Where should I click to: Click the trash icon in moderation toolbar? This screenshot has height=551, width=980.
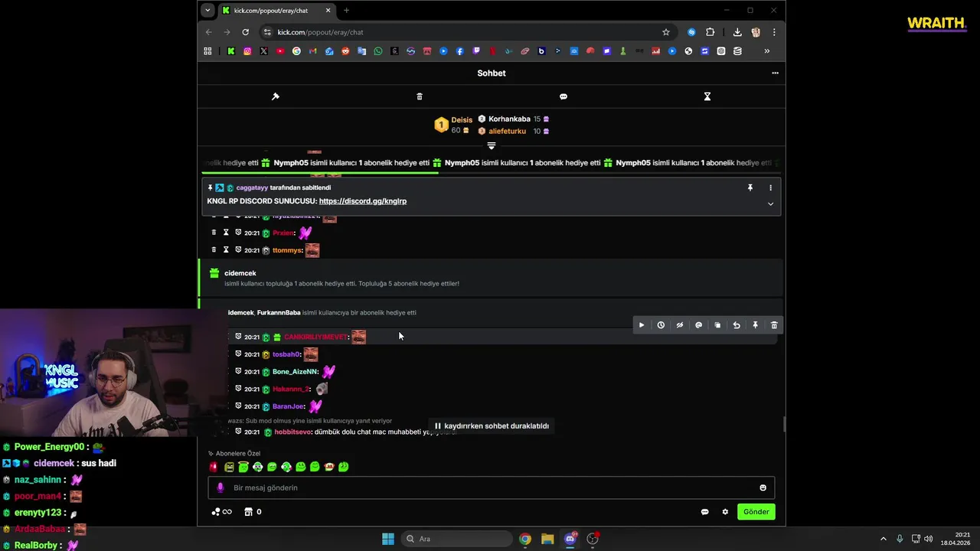tap(420, 96)
